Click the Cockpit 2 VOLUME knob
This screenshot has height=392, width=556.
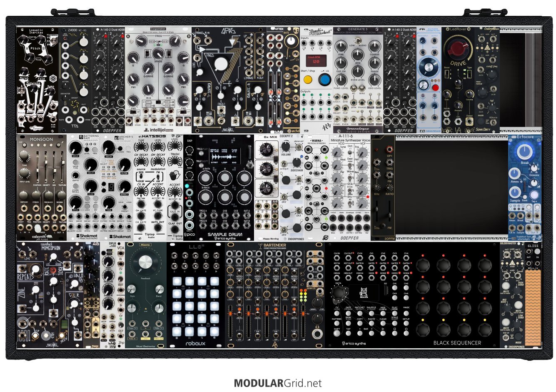(286, 147)
